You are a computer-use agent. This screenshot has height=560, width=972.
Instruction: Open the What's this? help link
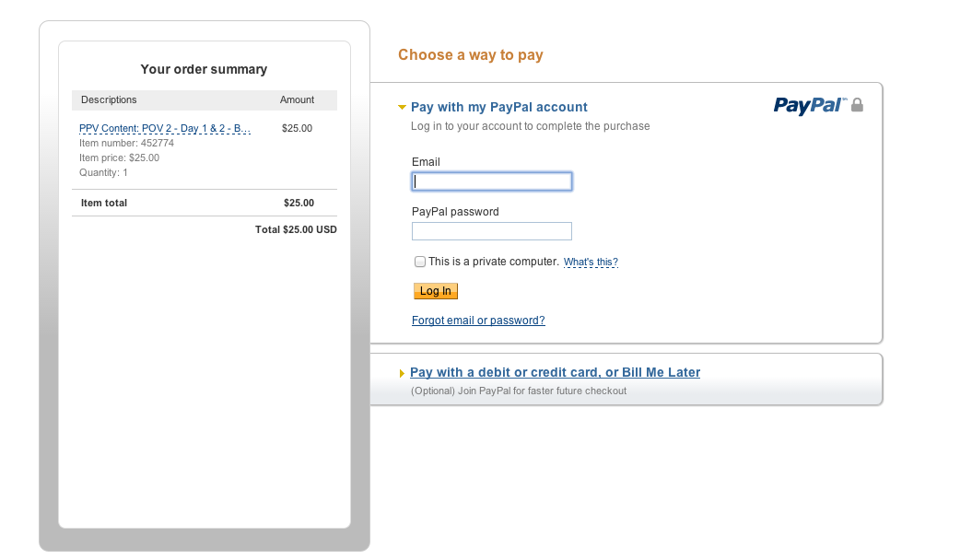point(591,262)
